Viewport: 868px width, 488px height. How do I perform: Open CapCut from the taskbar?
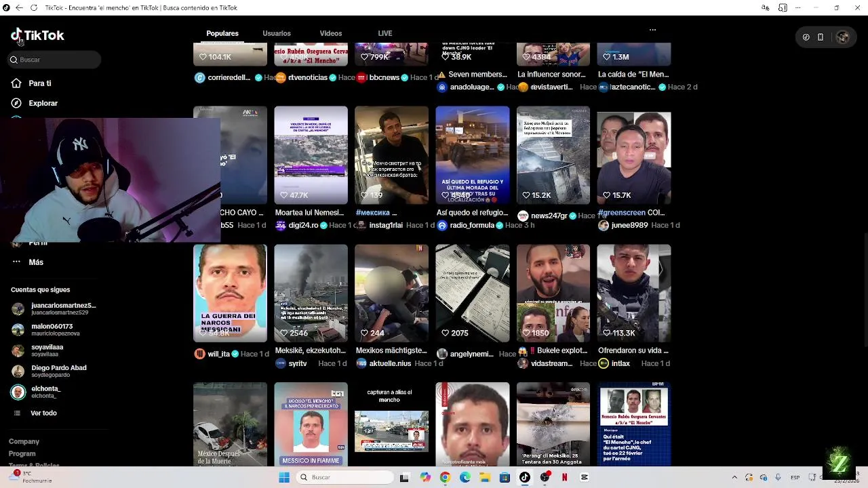tap(585, 477)
